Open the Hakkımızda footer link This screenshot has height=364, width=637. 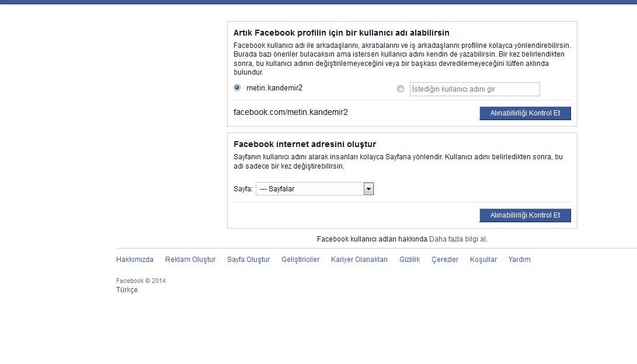pyautogui.click(x=135, y=260)
